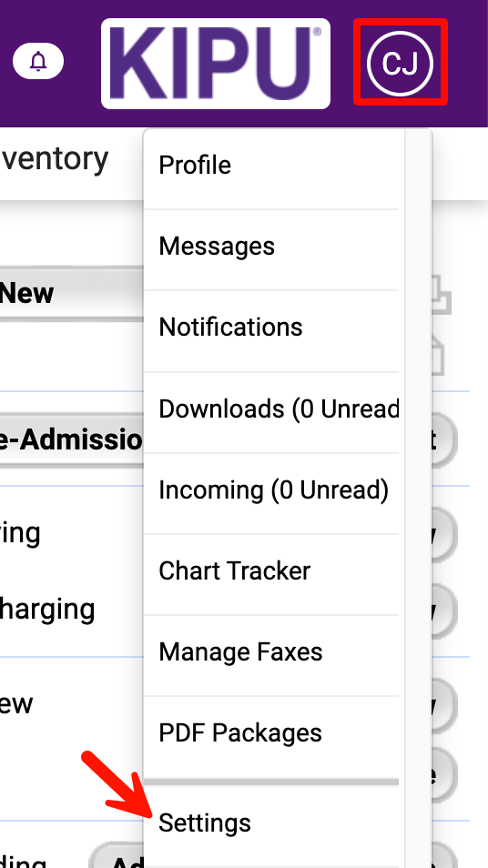This screenshot has width=488, height=868.
Task: Click the KIPU logo
Action: click(216, 64)
